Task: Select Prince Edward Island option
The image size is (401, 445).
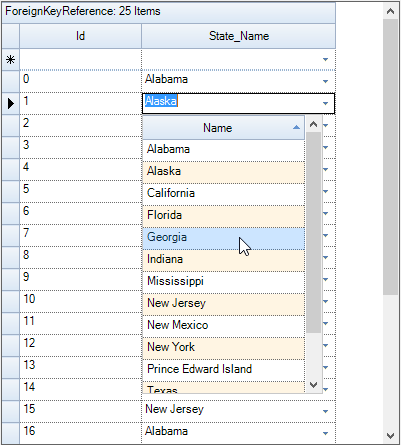Action: pyautogui.click(x=223, y=370)
